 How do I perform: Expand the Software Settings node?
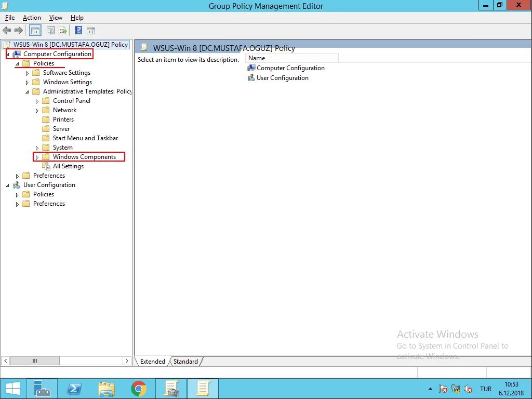[27, 73]
